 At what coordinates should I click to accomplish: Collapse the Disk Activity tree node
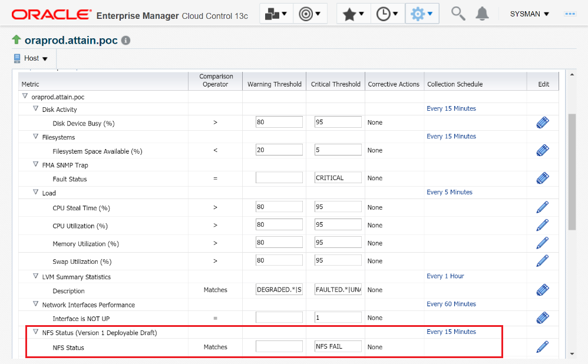coord(36,109)
